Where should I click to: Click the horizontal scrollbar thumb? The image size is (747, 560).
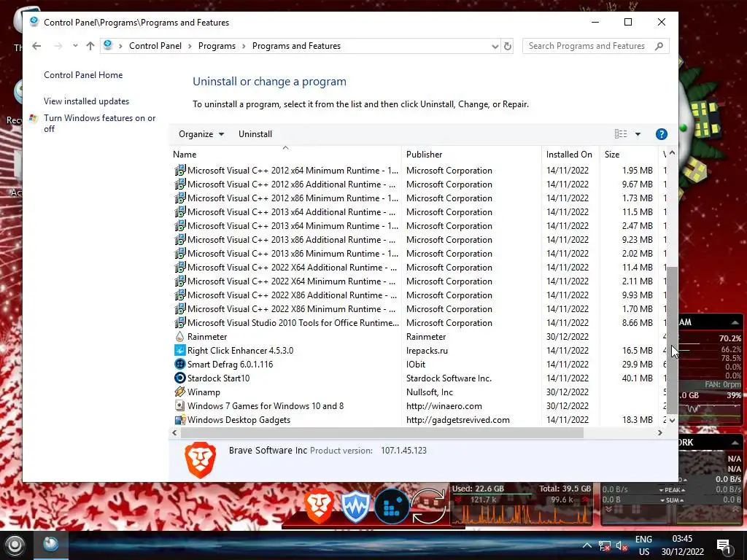(x=382, y=433)
